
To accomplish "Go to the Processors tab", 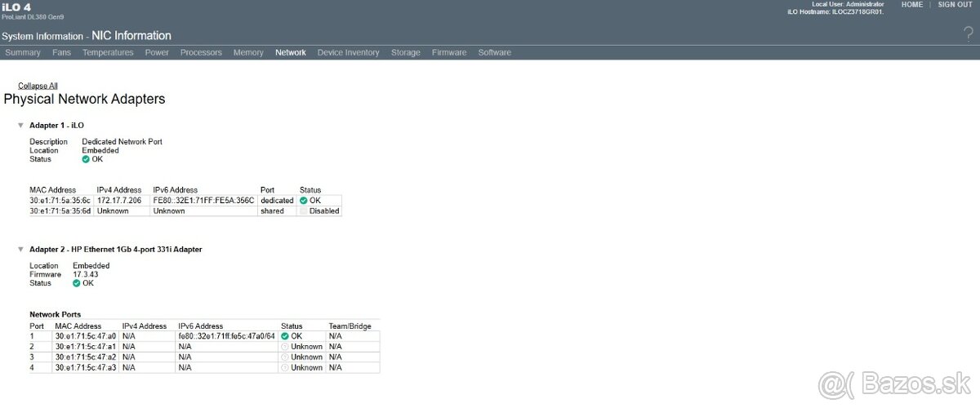I will click(201, 52).
